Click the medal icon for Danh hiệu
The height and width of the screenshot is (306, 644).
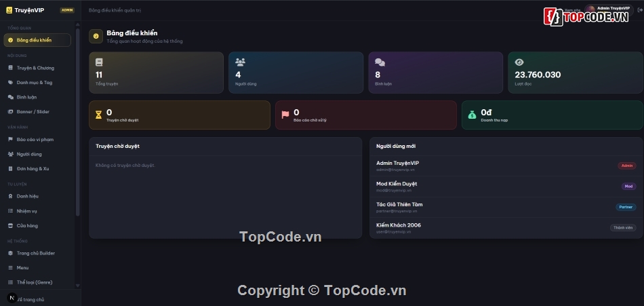click(x=11, y=196)
